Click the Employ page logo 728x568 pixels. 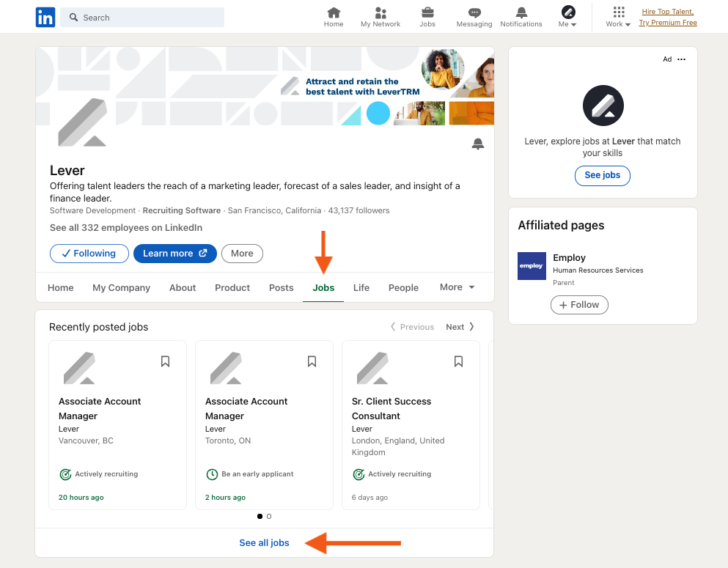point(532,266)
